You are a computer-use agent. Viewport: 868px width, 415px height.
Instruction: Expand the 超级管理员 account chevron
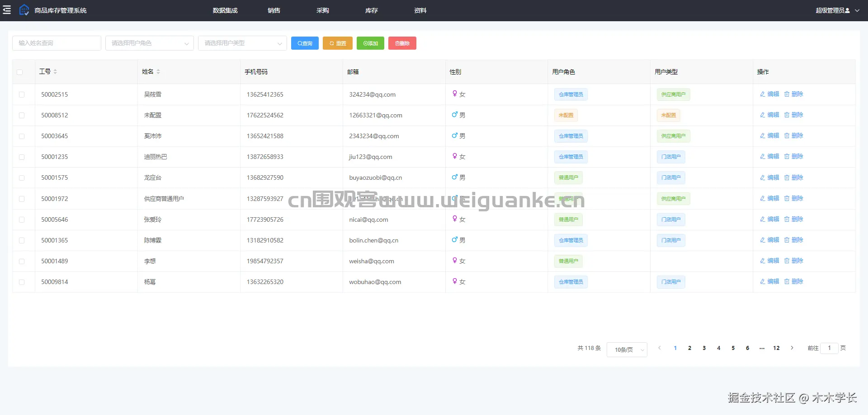coord(857,10)
